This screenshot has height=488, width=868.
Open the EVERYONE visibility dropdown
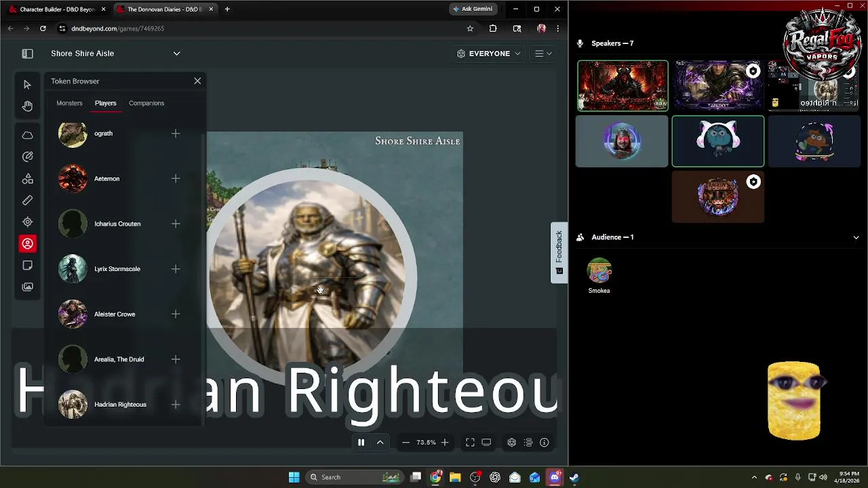(489, 54)
